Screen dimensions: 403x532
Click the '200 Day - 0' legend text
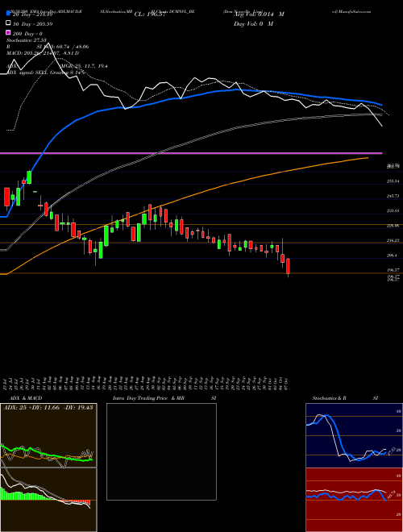27,34
